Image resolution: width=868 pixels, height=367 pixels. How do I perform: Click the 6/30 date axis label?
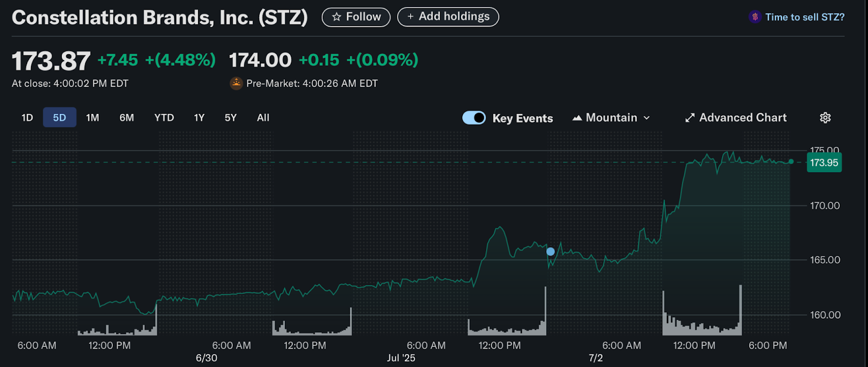(206, 358)
